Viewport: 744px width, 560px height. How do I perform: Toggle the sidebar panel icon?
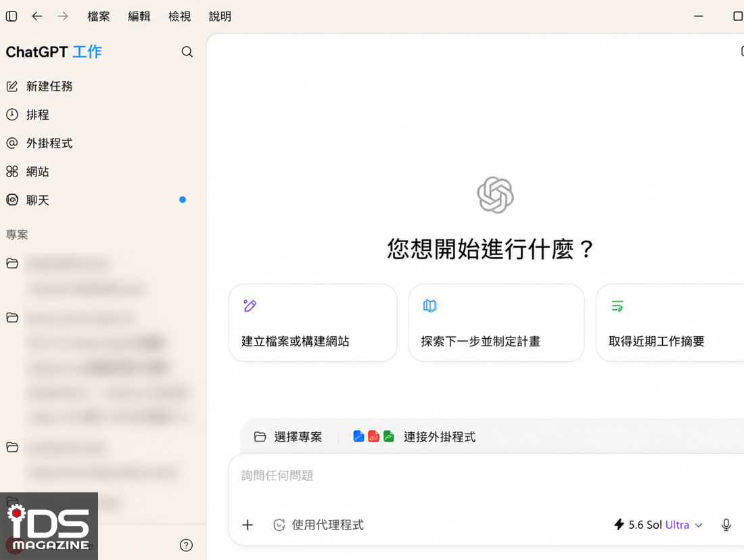pos(11,16)
